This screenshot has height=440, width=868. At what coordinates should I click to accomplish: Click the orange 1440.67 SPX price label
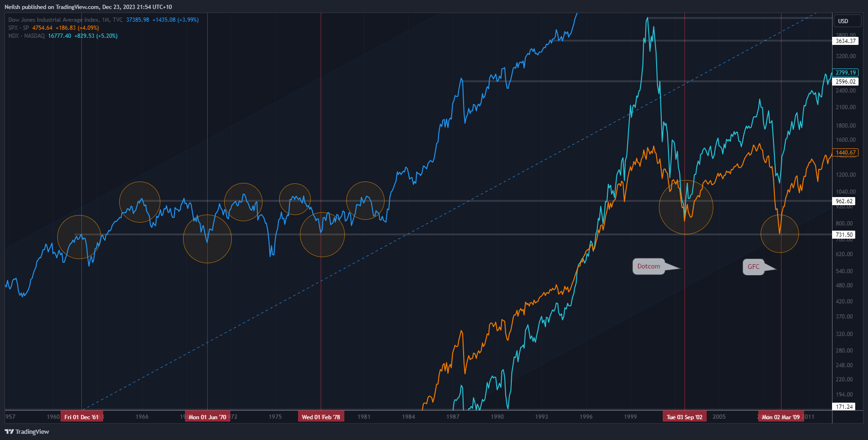[845, 153]
